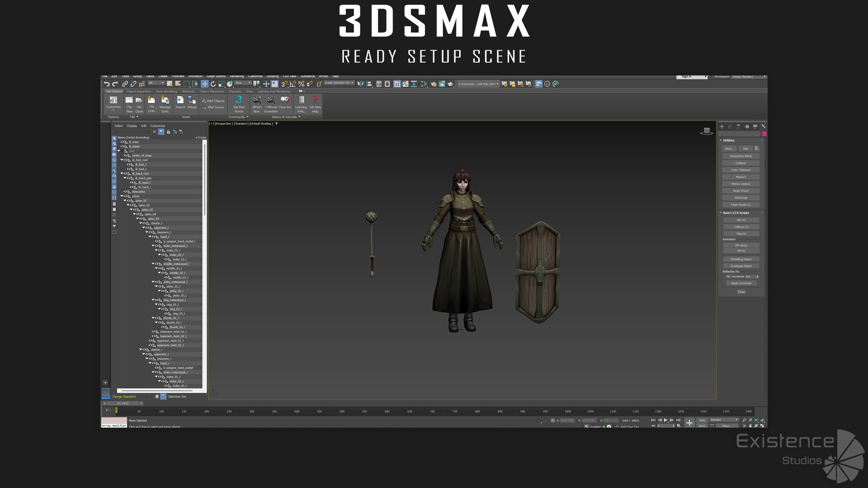Select the Select and Move tool

coord(205,84)
